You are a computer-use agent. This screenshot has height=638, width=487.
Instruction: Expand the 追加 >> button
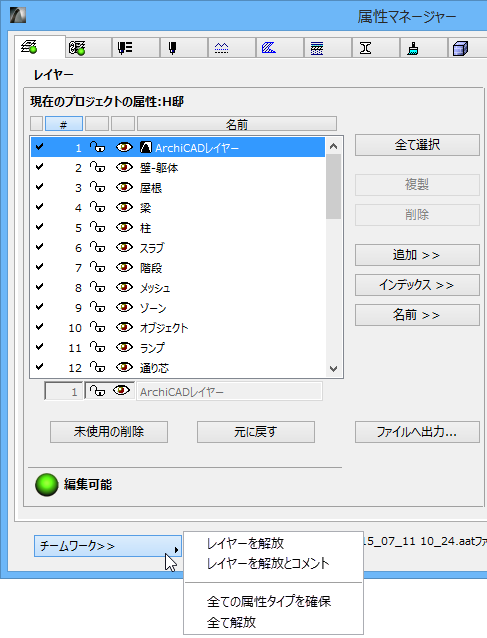coord(417,255)
